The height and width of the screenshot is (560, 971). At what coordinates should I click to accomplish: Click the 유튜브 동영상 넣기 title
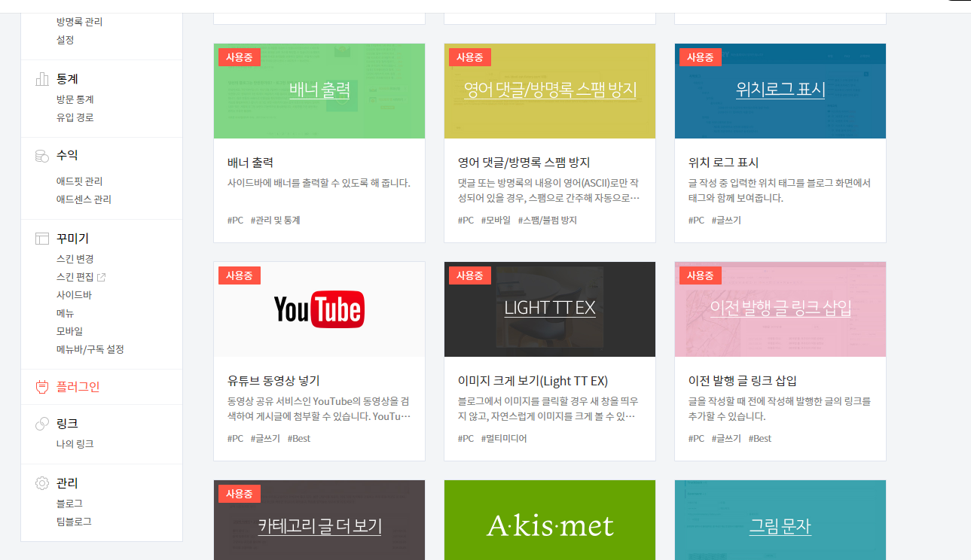273,381
